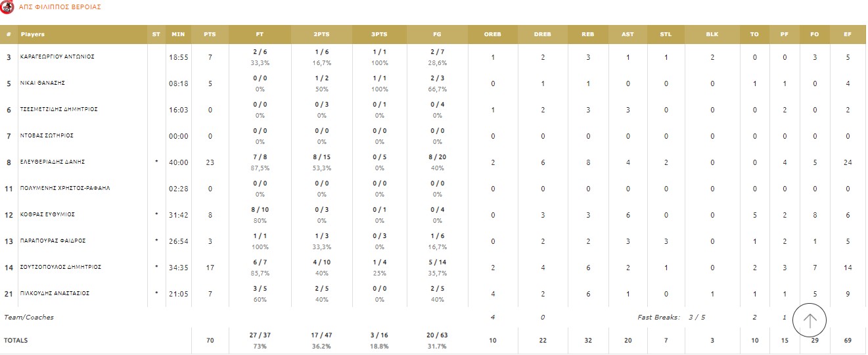
Task: Click the BLK column header
Action: (x=712, y=34)
